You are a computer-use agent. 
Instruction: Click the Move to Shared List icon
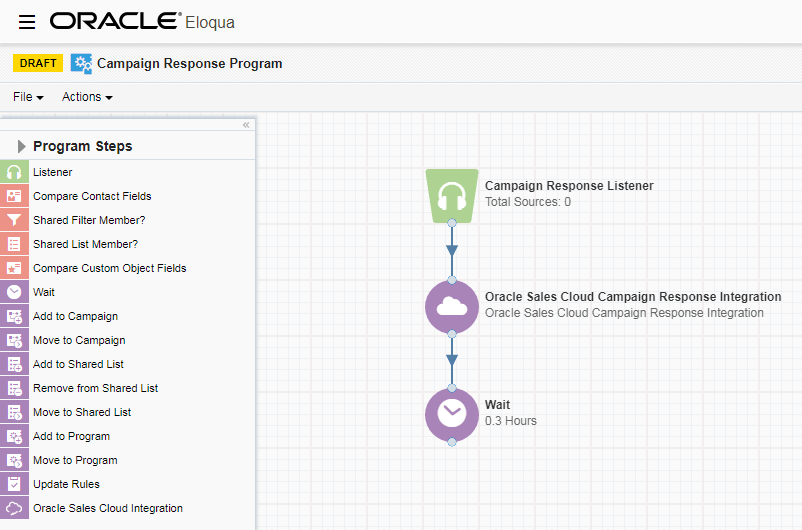point(14,412)
